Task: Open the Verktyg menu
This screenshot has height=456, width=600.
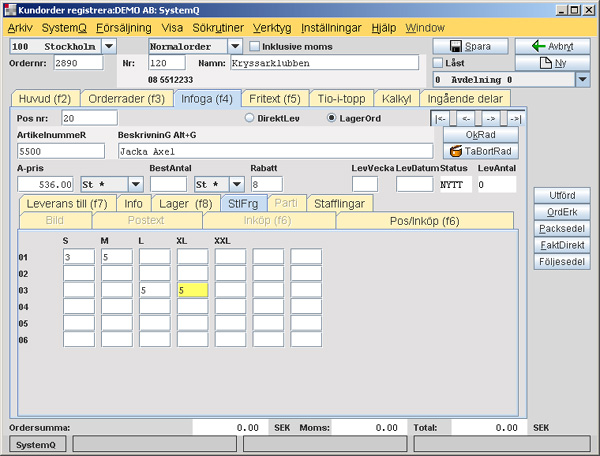Action: pyautogui.click(x=272, y=28)
